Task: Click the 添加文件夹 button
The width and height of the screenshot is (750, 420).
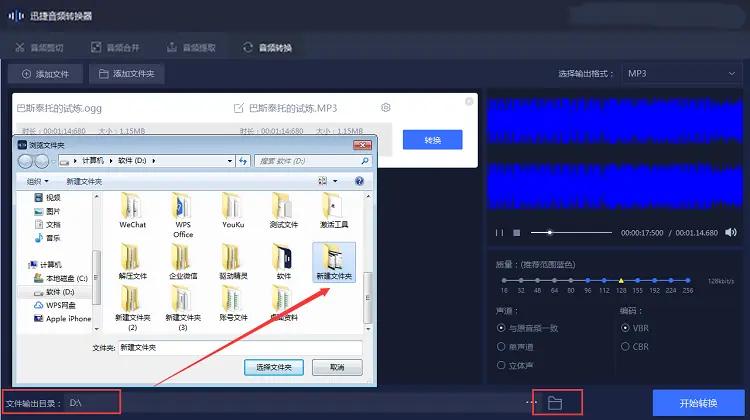Action: click(127, 74)
